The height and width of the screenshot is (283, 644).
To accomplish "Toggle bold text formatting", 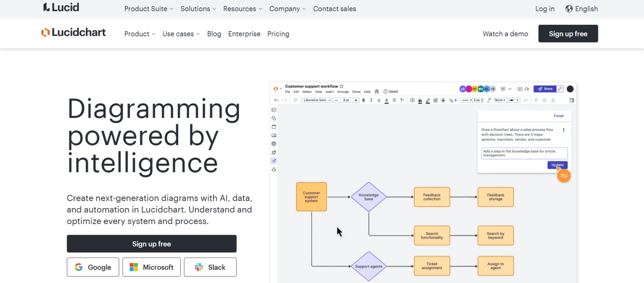I will (364, 100).
